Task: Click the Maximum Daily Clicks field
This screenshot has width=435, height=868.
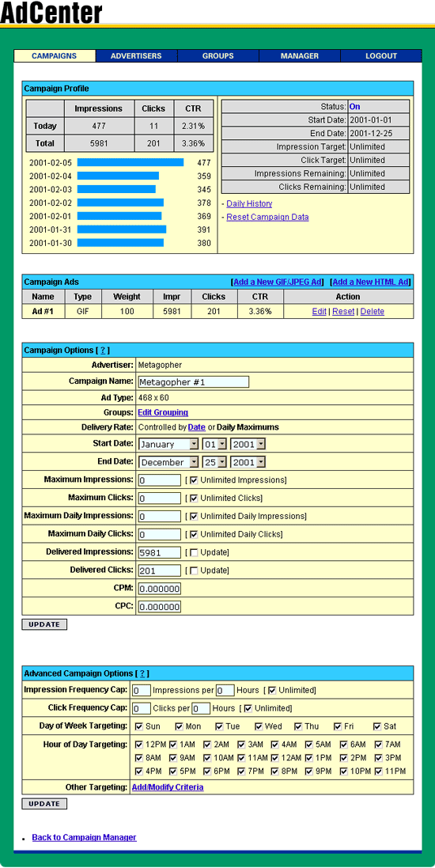Action: pyautogui.click(x=160, y=535)
